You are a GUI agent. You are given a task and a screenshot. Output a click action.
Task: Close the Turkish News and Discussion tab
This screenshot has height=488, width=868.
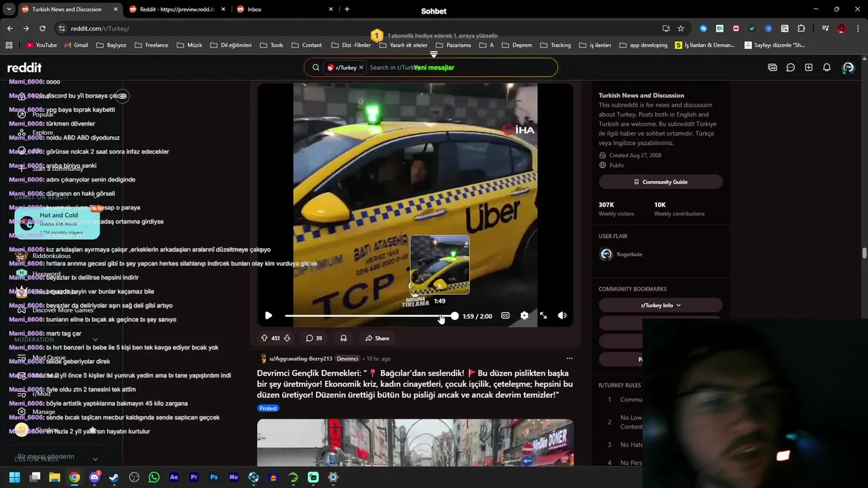(115, 9)
